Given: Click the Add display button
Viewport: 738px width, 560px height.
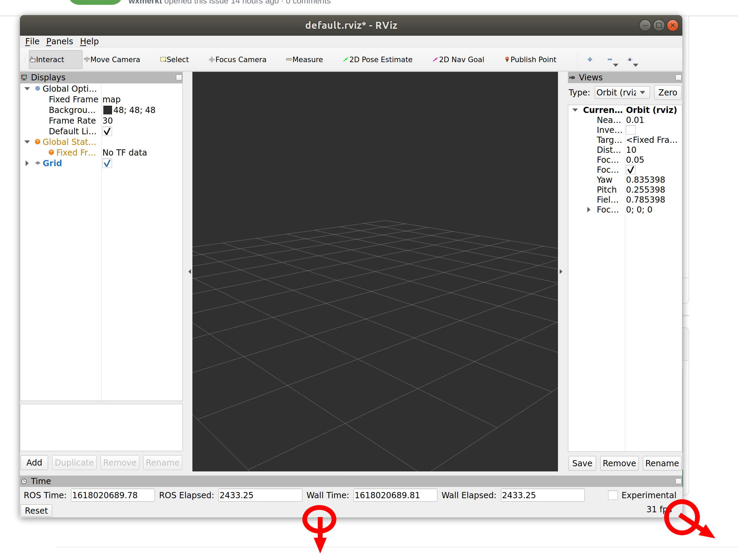Looking at the screenshot, I should 34,462.
